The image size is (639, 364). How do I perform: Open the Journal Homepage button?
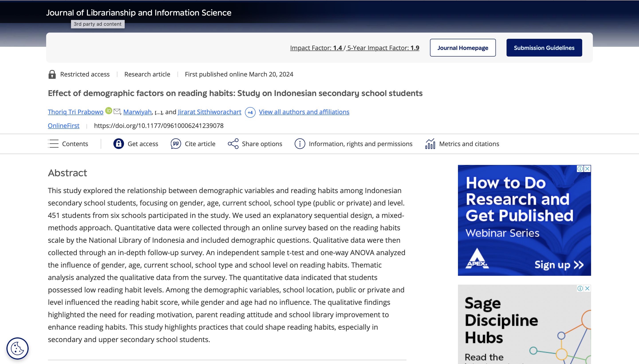[463, 48]
